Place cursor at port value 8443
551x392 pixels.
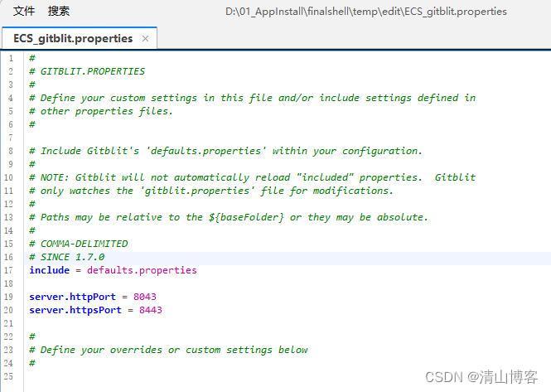(151, 310)
